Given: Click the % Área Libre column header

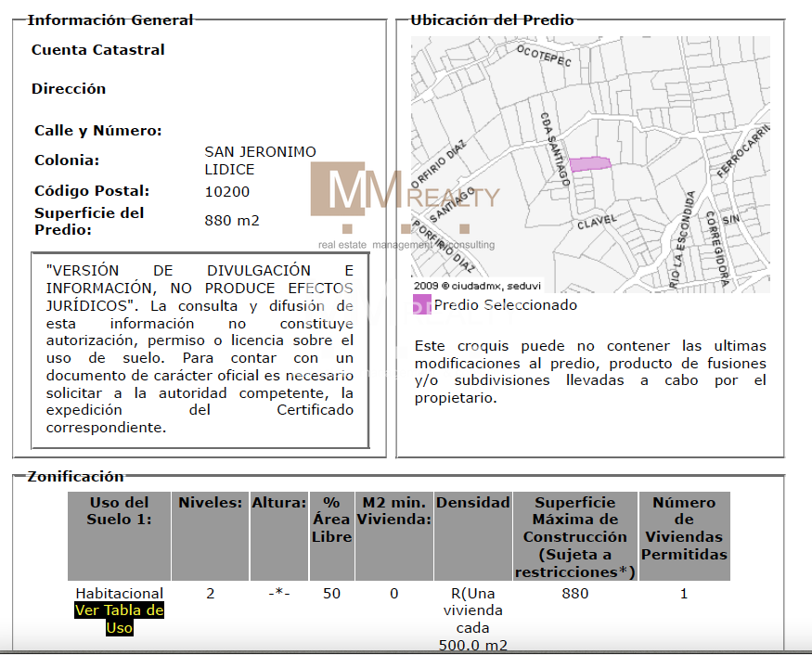Looking at the screenshot, I should click(x=332, y=520).
